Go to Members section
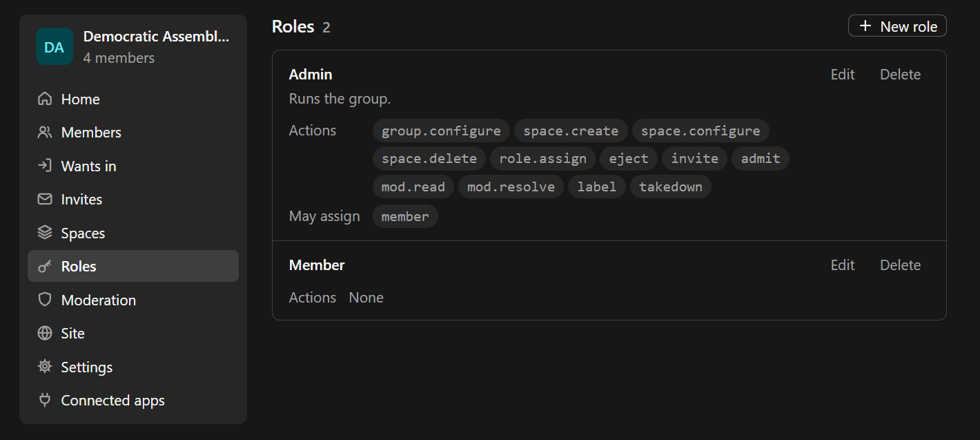980x440 pixels. (133, 132)
